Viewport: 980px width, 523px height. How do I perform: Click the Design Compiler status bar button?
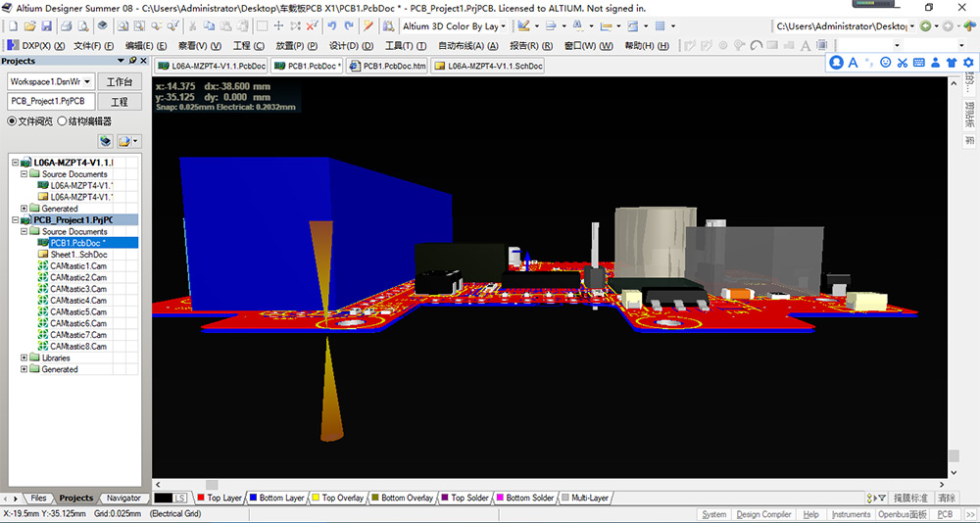click(763, 514)
